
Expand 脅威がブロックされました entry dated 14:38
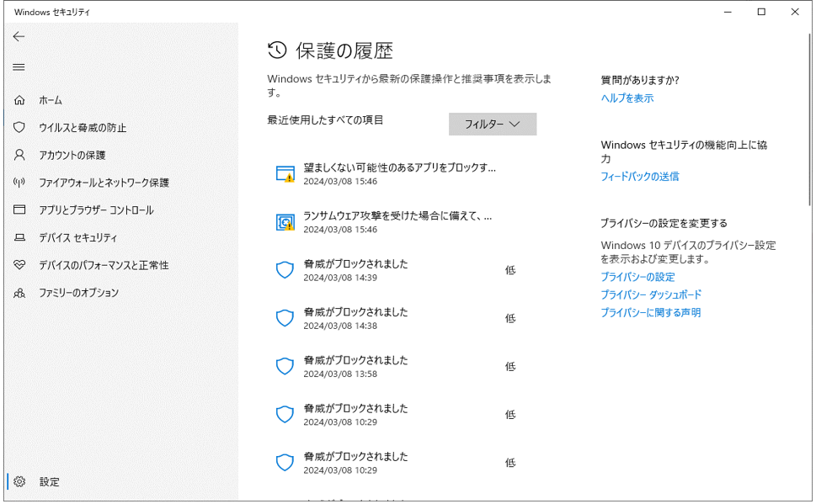pos(400,318)
